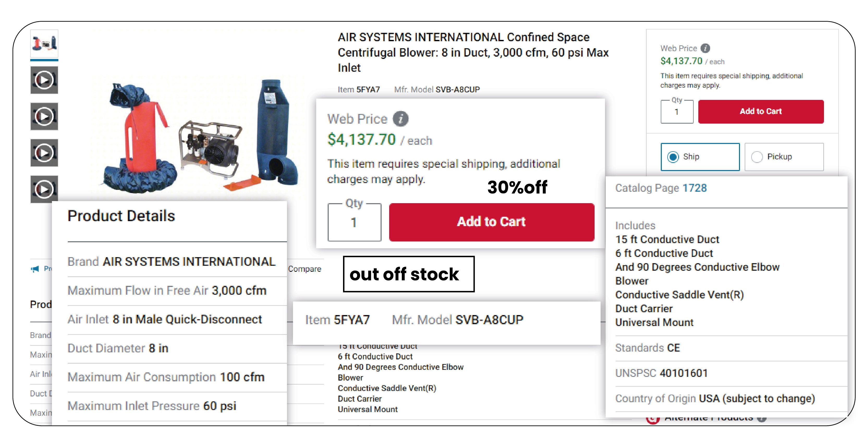Click UNSPSC 40101601 row
Screen dimensions: 868x447
pos(731,373)
